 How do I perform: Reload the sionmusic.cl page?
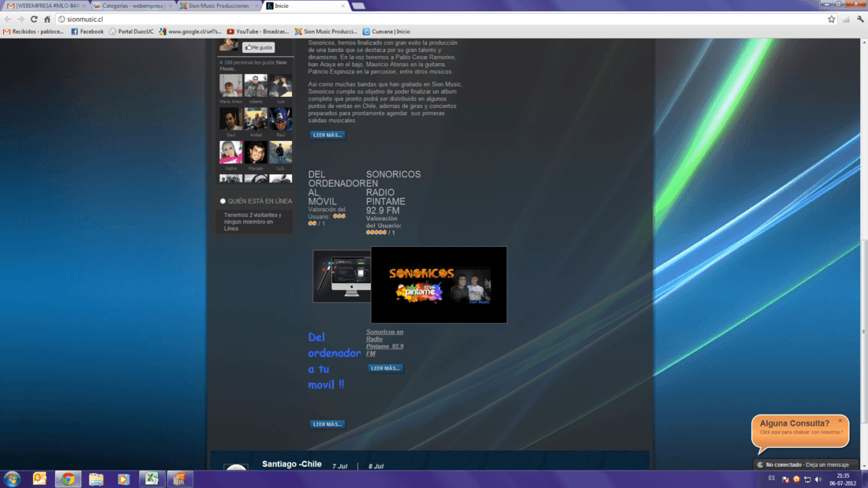(x=34, y=20)
